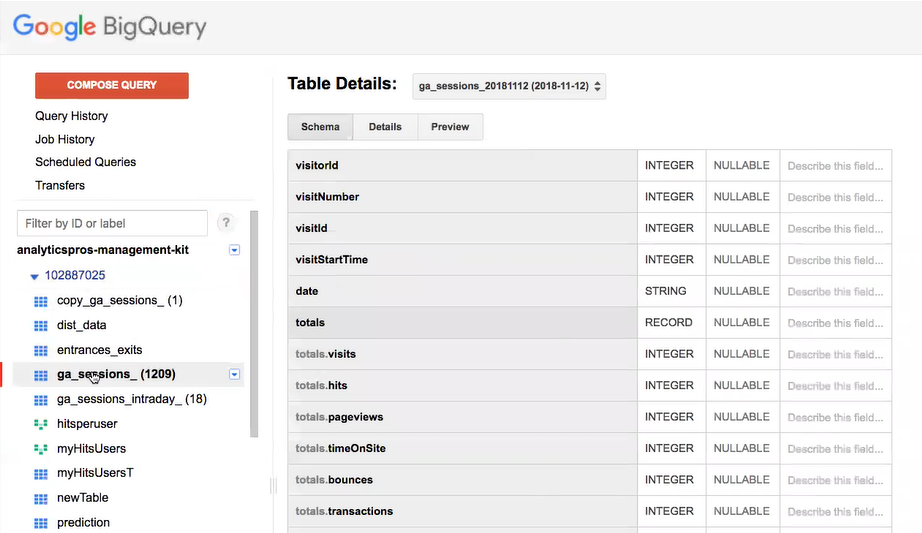Open myHitsUsersT table
The height and width of the screenshot is (533, 922).
[x=95, y=473]
